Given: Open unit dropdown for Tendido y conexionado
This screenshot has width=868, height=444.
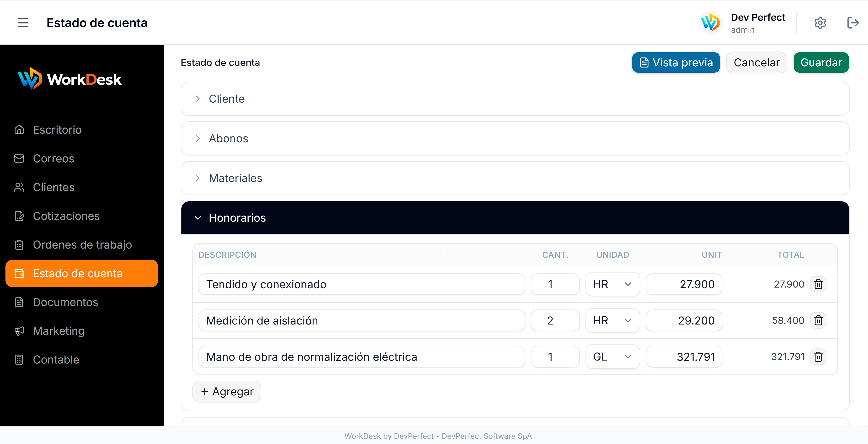Looking at the screenshot, I should 613,284.
